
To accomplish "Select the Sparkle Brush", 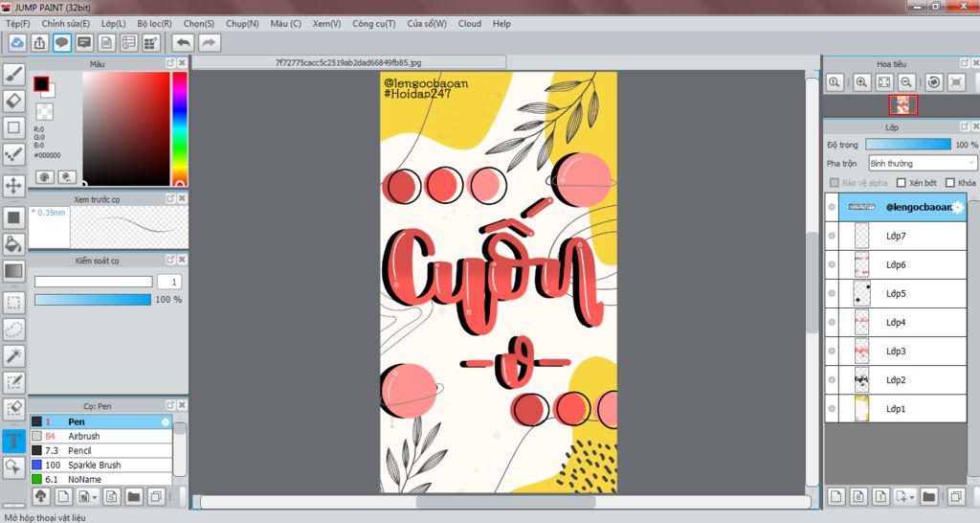I will coord(101,465).
